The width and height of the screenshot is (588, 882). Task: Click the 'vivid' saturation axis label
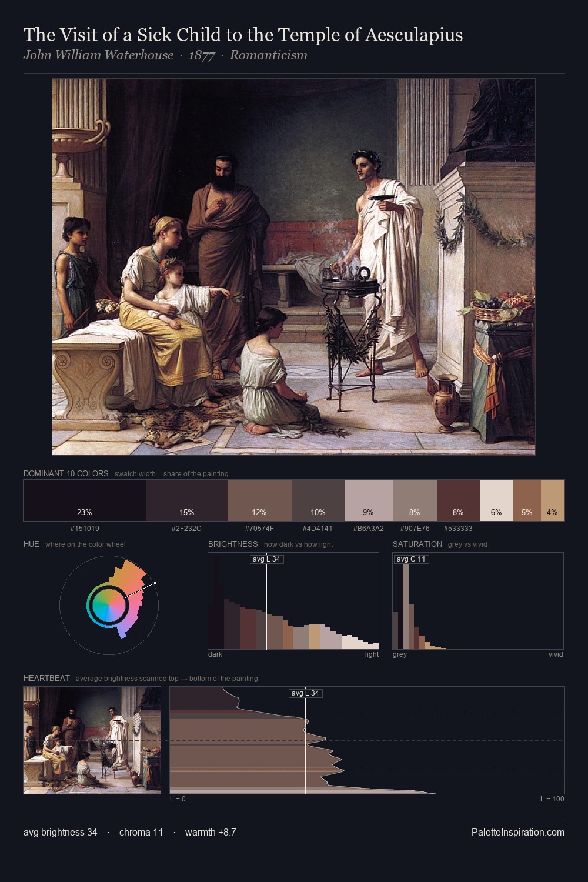(556, 654)
